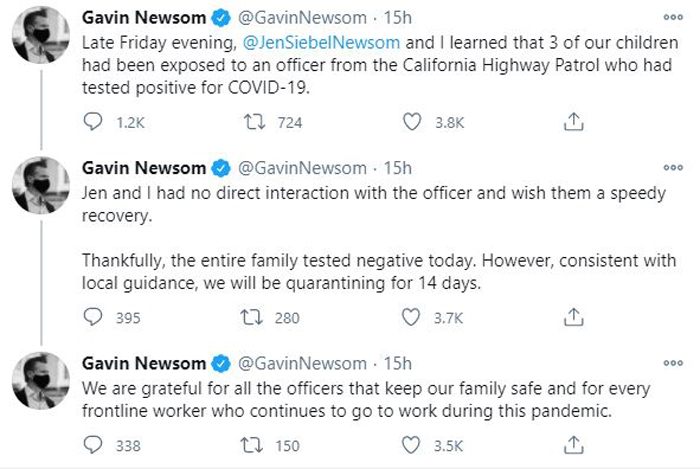The width and height of the screenshot is (700, 469).
Task: Retweet the tweet with 724 retweets
Action: (254, 122)
